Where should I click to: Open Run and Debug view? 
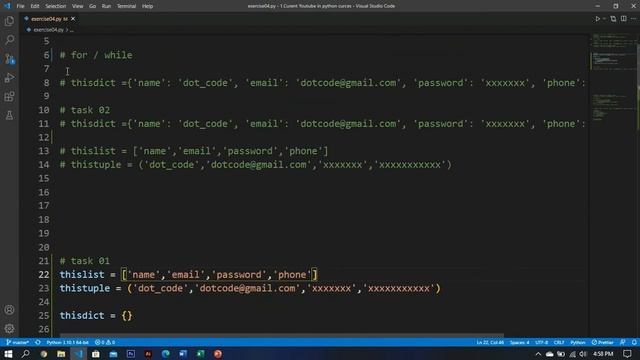[x=9, y=78]
